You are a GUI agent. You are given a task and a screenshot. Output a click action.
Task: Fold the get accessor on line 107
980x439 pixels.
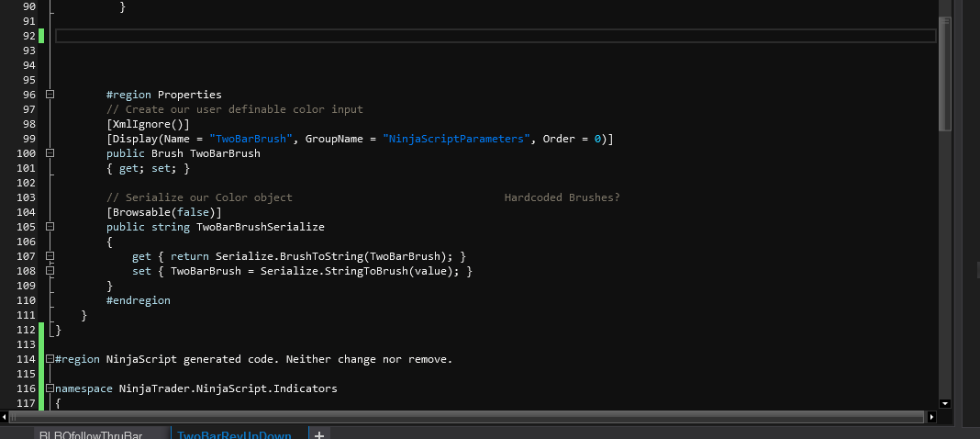pyautogui.click(x=50, y=256)
